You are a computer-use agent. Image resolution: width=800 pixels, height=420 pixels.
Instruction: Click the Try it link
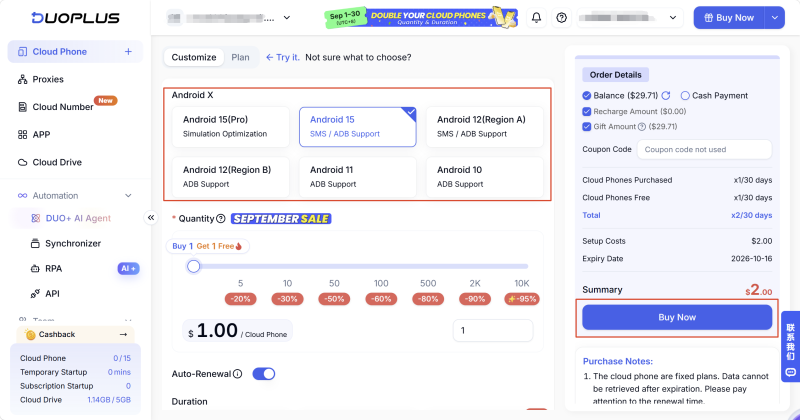[x=283, y=57]
